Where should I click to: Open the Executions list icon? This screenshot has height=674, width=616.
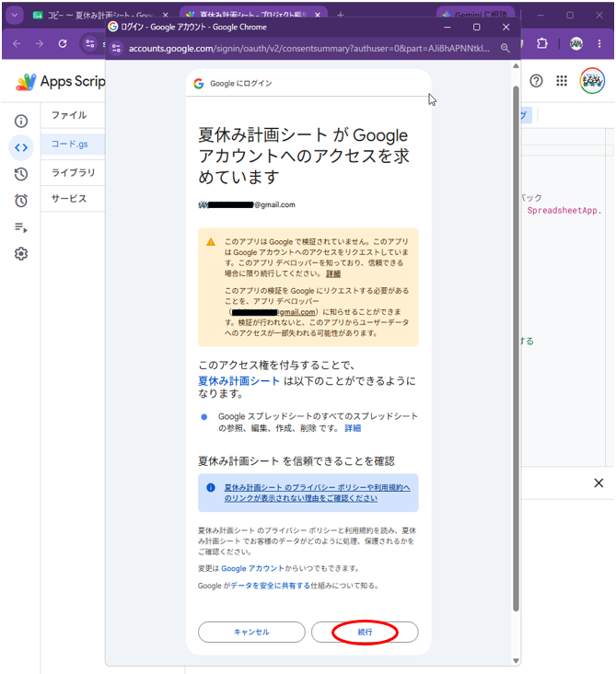tap(21, 227)
